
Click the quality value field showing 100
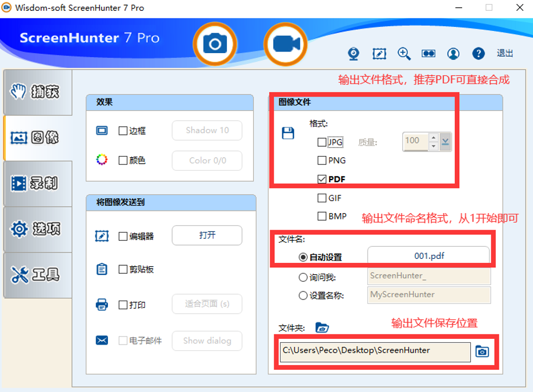point(415,141)
